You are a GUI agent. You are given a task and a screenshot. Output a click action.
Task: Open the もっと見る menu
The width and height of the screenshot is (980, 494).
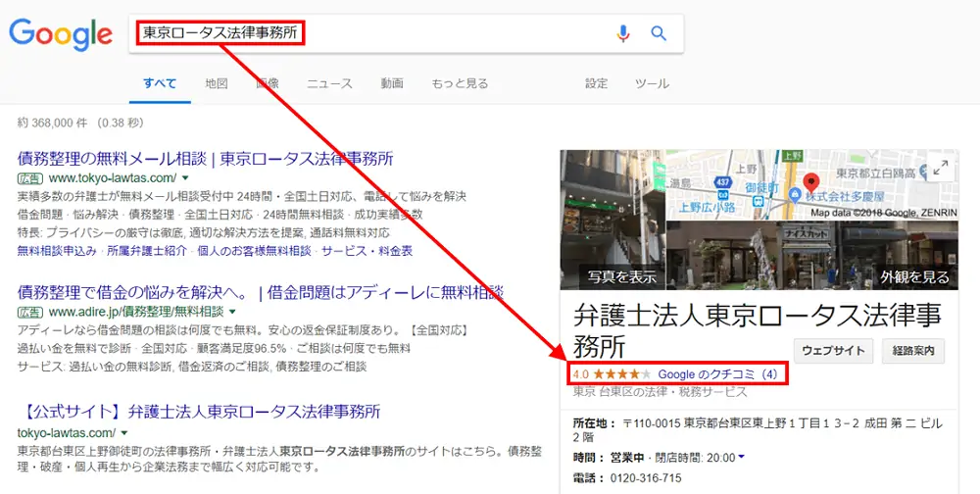pos(460,83)
